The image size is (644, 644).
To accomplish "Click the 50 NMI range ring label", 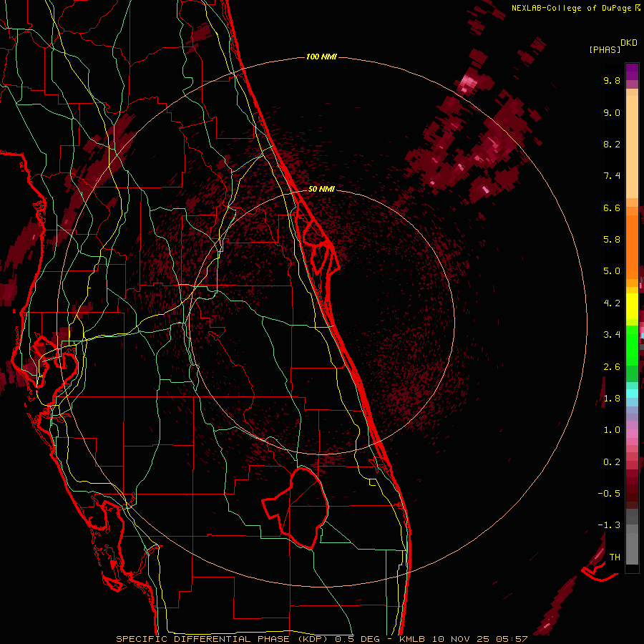I will point(321,189).
